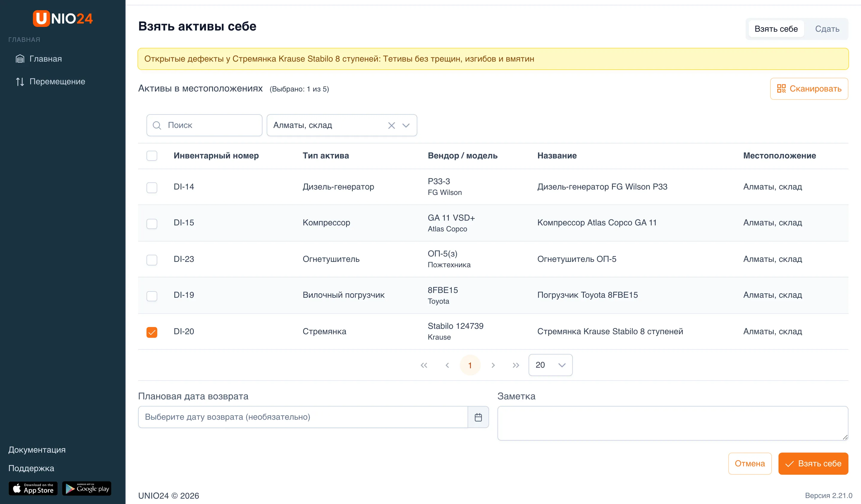Click the search magnifier icon
861x504 pixels.
click(157, 125)
